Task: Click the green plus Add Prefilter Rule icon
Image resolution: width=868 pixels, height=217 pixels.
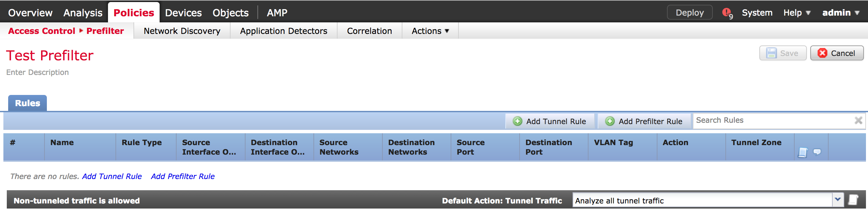Action: coord(610,121)
